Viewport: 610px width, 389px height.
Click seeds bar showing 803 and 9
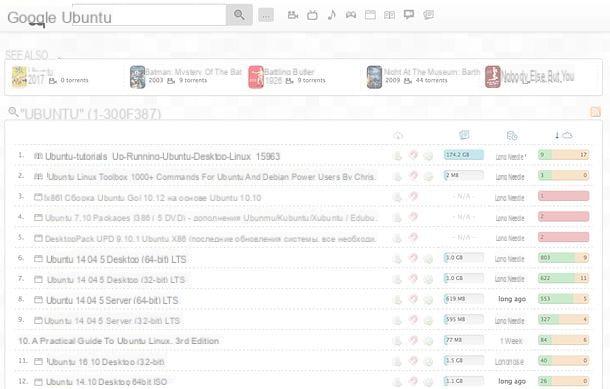click(x=563, y=258)
